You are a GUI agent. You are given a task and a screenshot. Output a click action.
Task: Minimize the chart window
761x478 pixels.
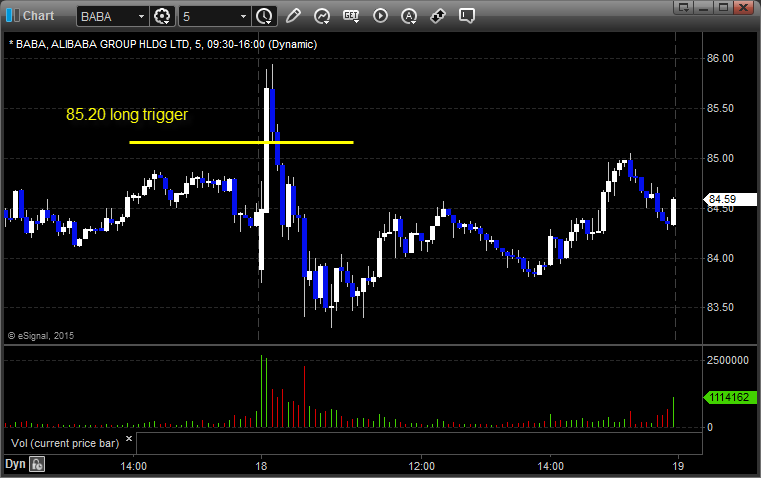(703, 7)
